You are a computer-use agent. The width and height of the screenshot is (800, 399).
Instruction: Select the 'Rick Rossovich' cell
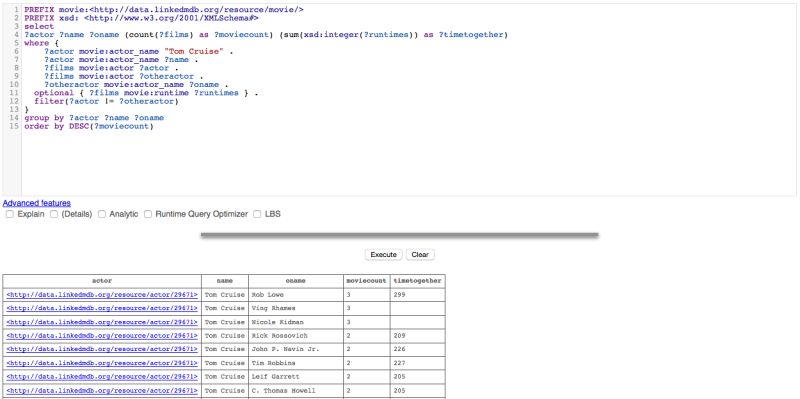296,336
